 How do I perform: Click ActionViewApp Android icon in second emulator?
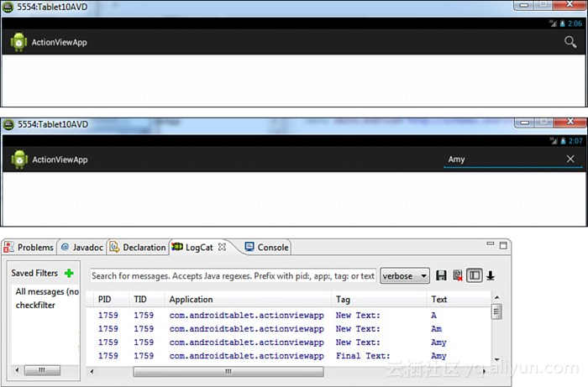(x=19, y=160)
